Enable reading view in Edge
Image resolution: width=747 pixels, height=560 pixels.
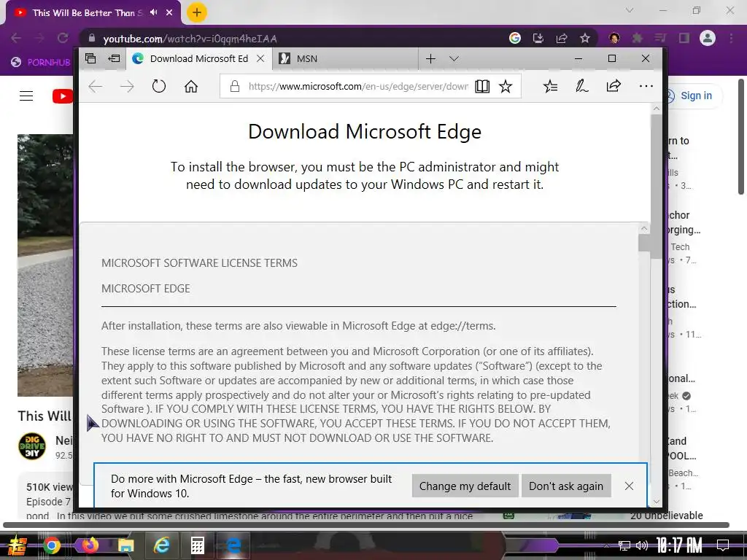482,86
